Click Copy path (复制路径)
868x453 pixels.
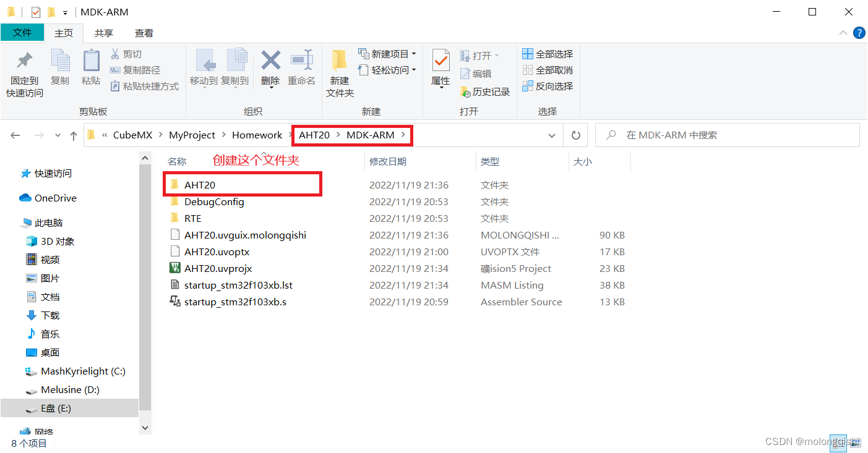135,70
